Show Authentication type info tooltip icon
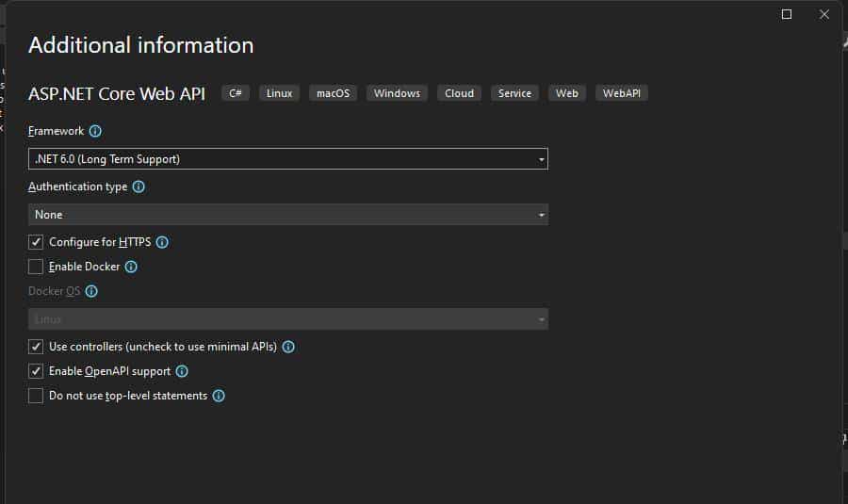Viewport: 848px width, 504px height. tap(139, 187)
